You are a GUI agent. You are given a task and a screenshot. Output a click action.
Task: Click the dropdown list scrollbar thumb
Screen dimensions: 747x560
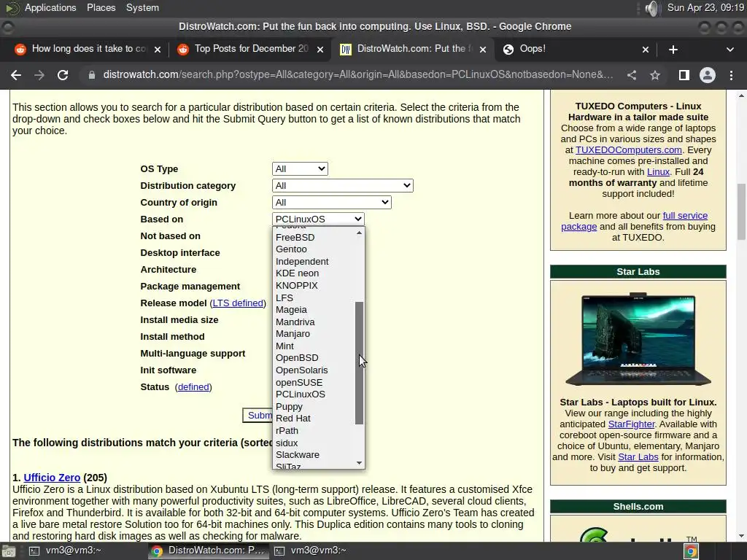pyautogui.click(x=359, y=363)
